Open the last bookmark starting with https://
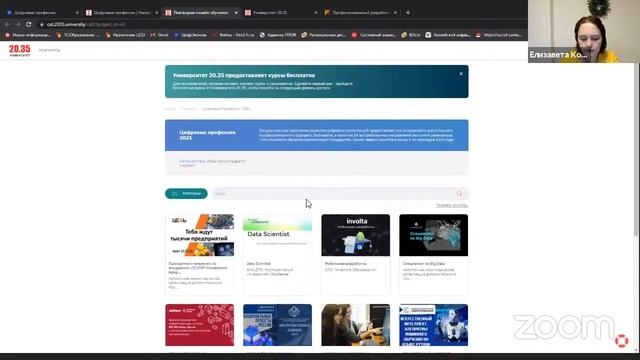Image resolution: width=640 pixels, height=360 pixels. [499, 35]
